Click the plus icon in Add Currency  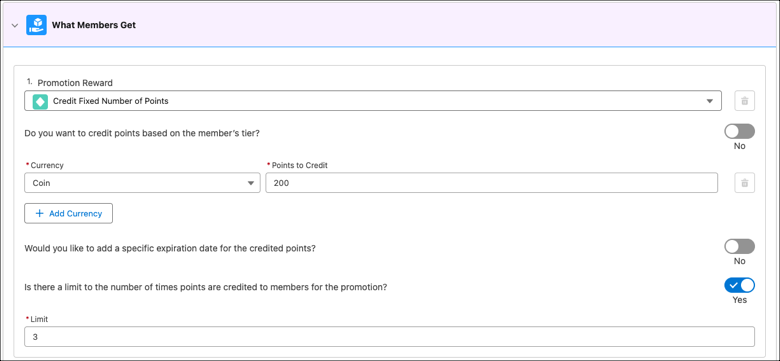click(40, 213)
